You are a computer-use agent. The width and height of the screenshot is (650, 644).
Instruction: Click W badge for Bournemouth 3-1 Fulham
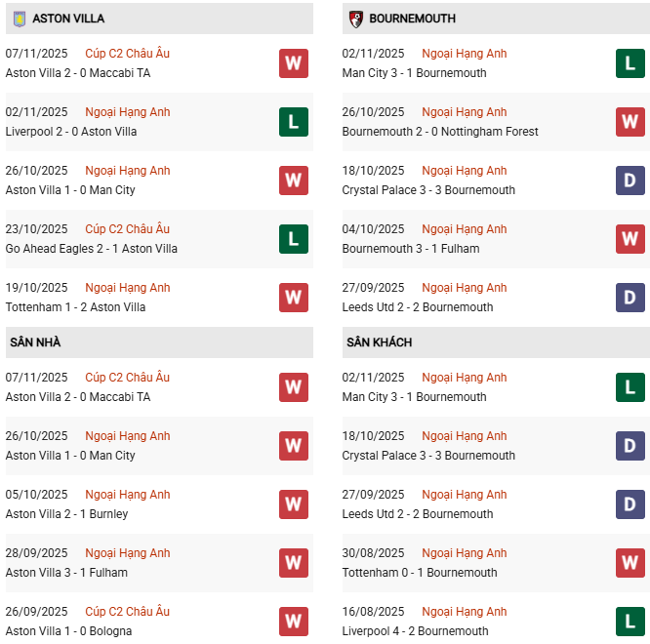[x=630, y=239]
